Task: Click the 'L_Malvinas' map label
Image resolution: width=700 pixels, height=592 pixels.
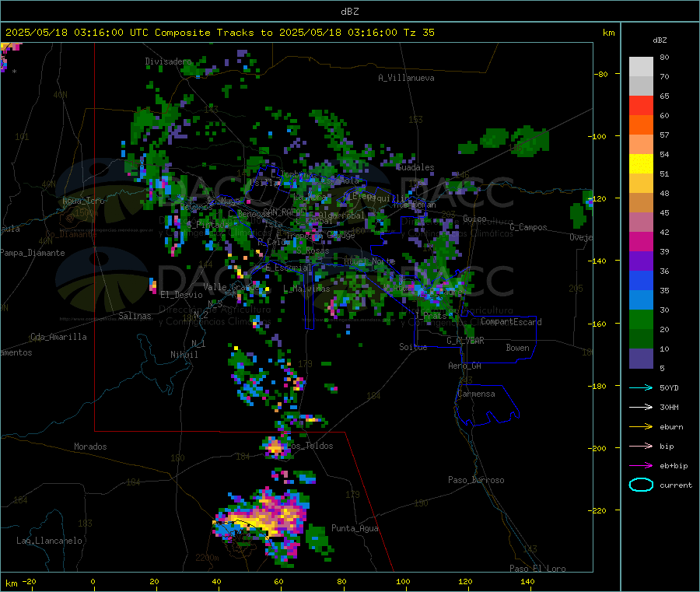Action: (x=306, y=289)
